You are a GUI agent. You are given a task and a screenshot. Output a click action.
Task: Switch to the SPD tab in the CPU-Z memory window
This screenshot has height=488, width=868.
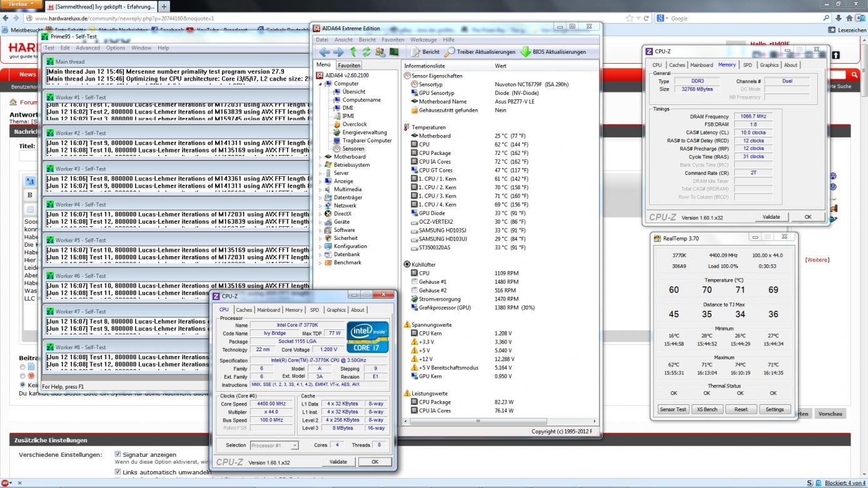coord(747,65)
